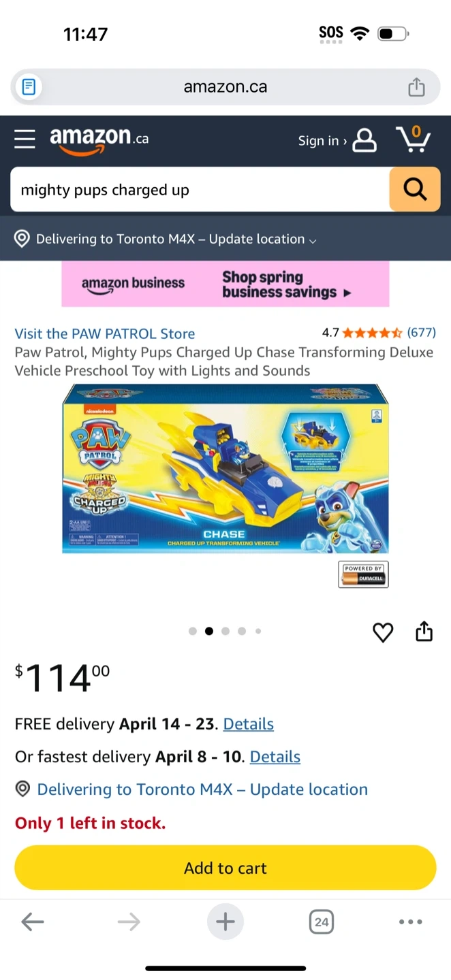This screenshot has width=451, height=980.
Task: Show the 24 open tabs
Action: click(x=322, y=922)
